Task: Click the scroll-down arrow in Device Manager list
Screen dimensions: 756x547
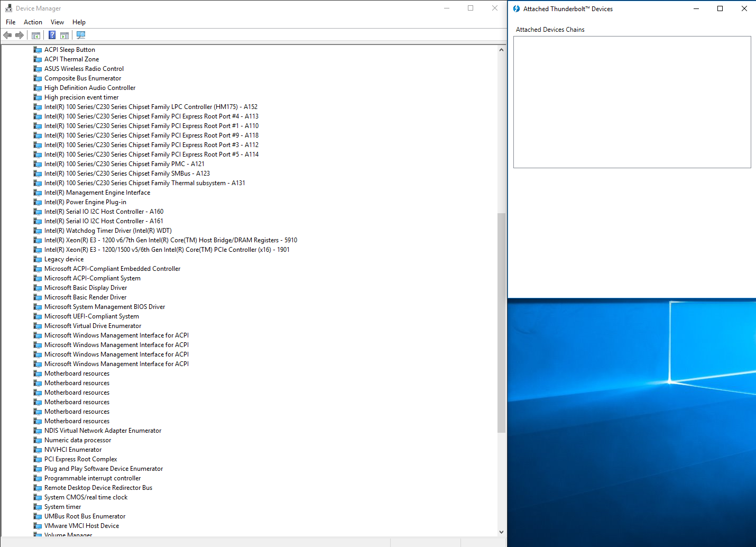Action: click(501, 532)
